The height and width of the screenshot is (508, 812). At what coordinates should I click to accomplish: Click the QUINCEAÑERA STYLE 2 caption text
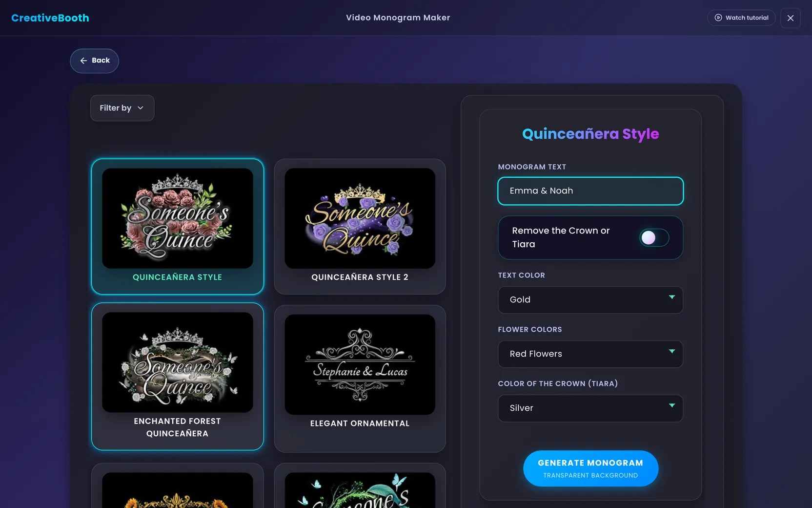(360, 277)
